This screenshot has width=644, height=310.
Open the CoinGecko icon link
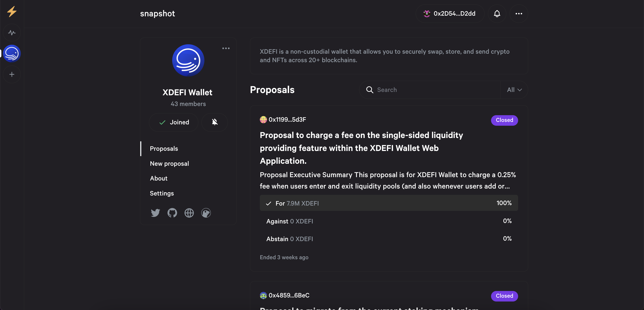coord(206,213)
